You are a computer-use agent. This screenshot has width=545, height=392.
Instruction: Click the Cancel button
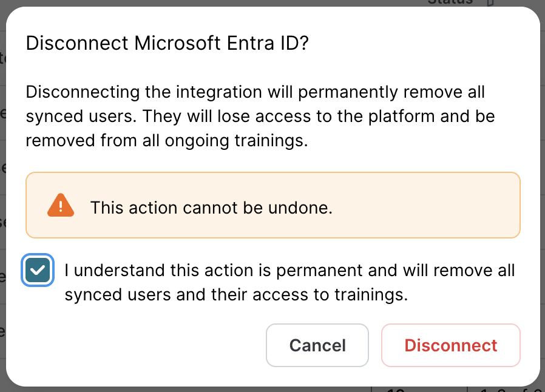[317, 345]
